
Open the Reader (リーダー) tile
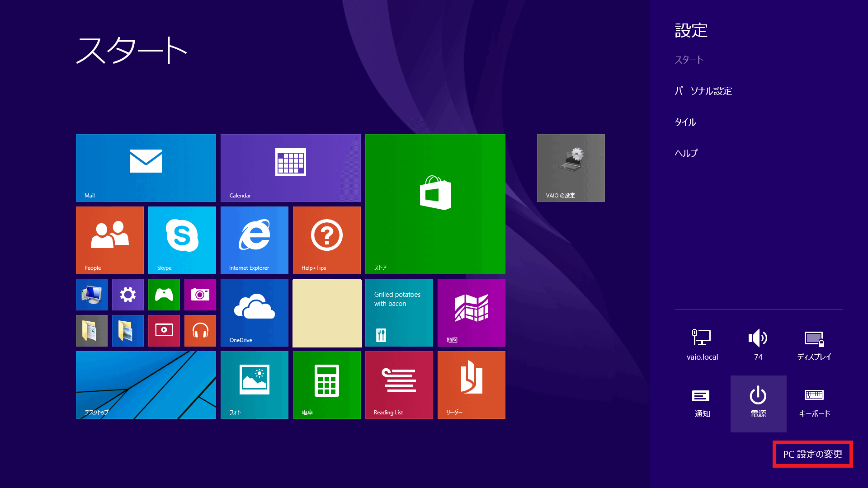point(472,385)
